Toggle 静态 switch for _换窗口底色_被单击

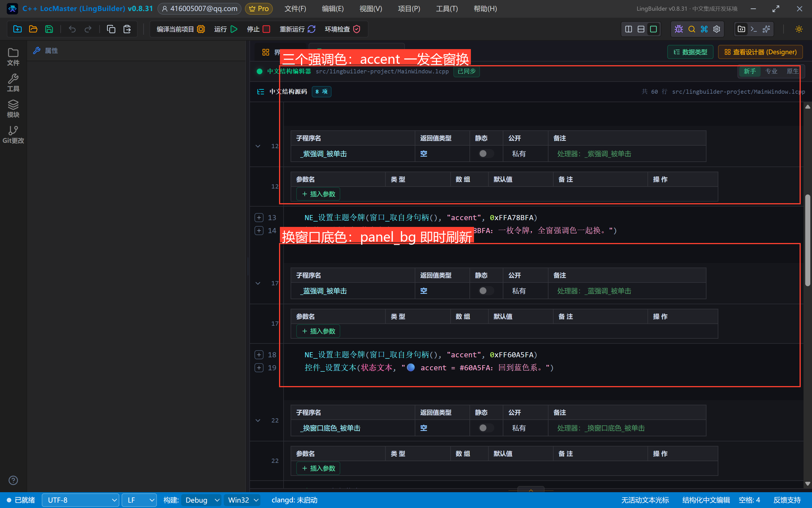(486, 428)
